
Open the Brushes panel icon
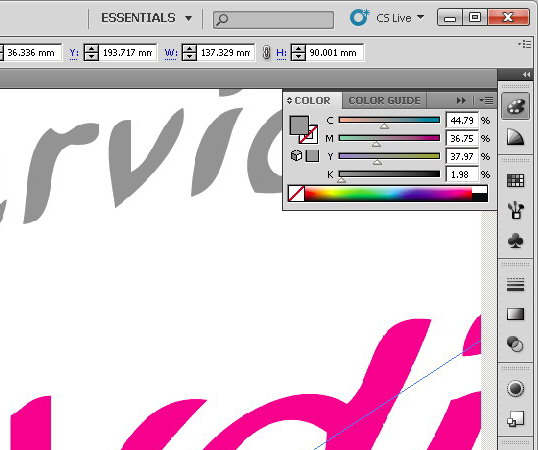coord(515,210)
